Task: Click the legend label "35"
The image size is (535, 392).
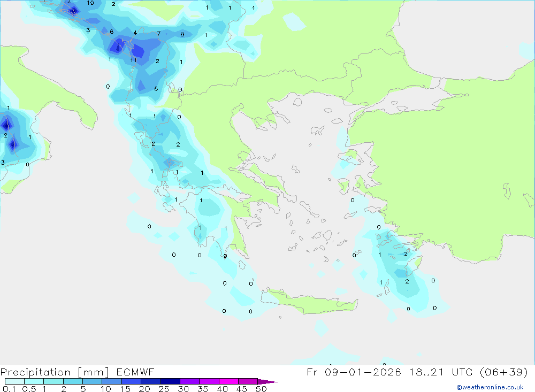Action: 203,389
